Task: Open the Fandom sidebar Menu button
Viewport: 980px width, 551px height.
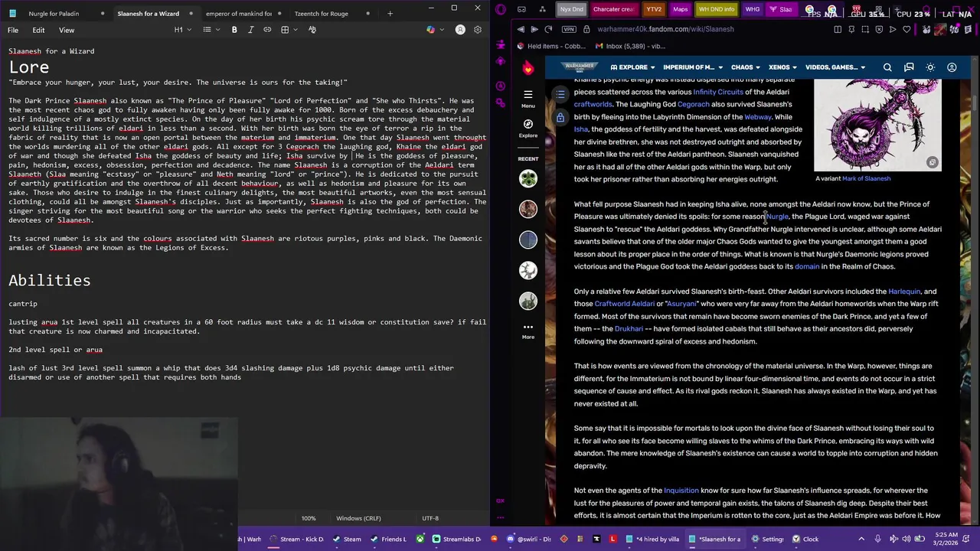Action: pyautogui.click(x=528, y=99)
